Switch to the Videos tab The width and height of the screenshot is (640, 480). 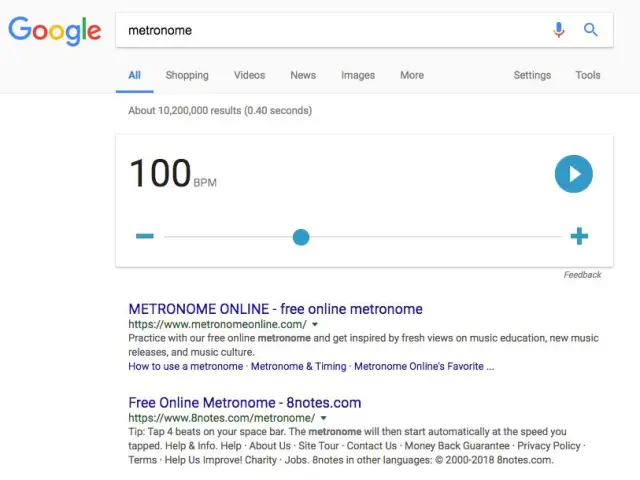click(x=249, y=75)
